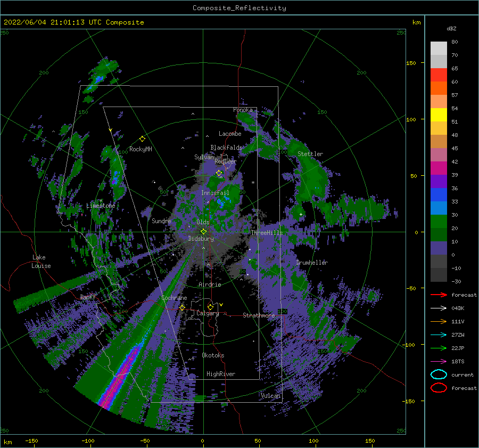Click the Banff label
The image size is (479, 448).
tap(88, 297)
